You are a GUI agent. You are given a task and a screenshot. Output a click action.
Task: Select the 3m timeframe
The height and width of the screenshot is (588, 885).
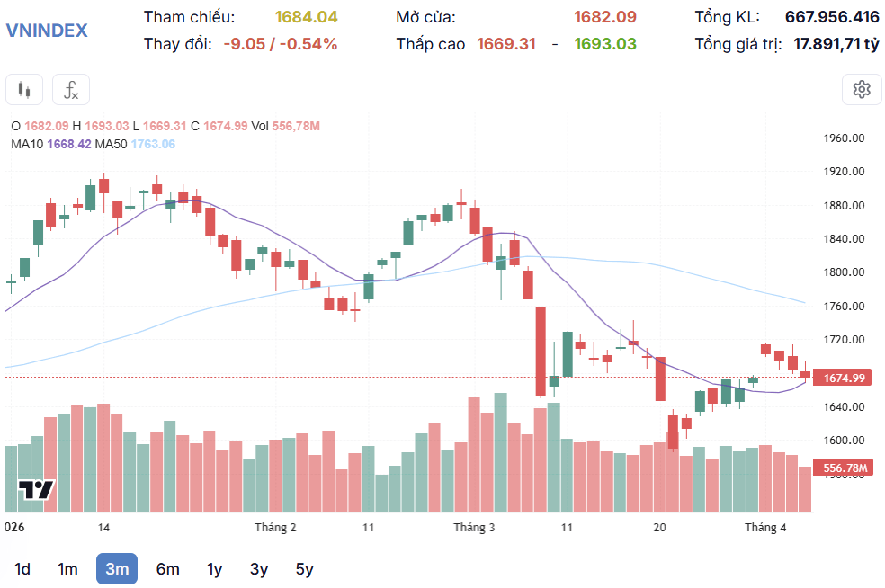tap(117, 569)
